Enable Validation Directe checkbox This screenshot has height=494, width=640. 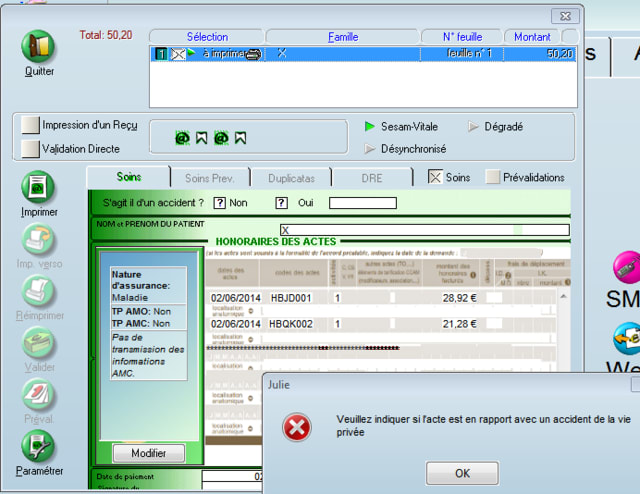click(31, 148)
